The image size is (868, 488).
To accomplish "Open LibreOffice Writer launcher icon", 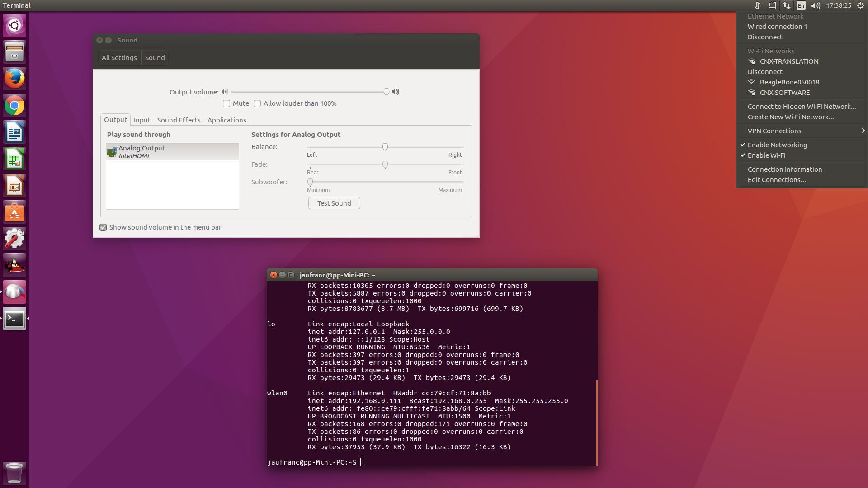I will tap(14, 132).
